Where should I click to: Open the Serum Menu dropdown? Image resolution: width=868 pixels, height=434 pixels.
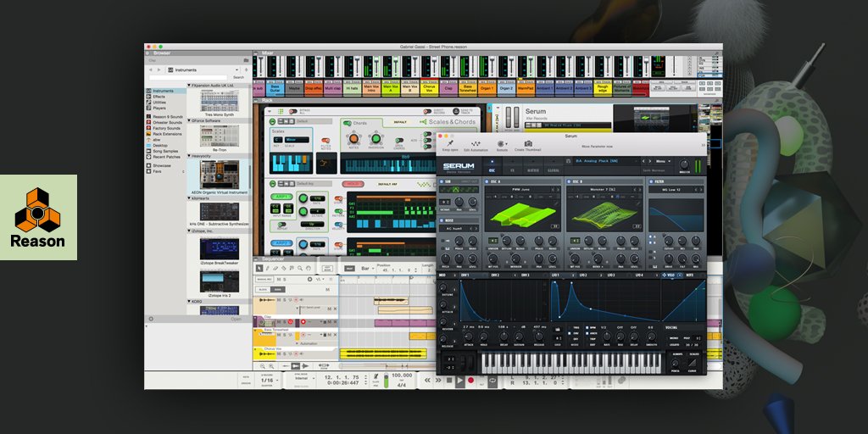click(x=663, y=161)
